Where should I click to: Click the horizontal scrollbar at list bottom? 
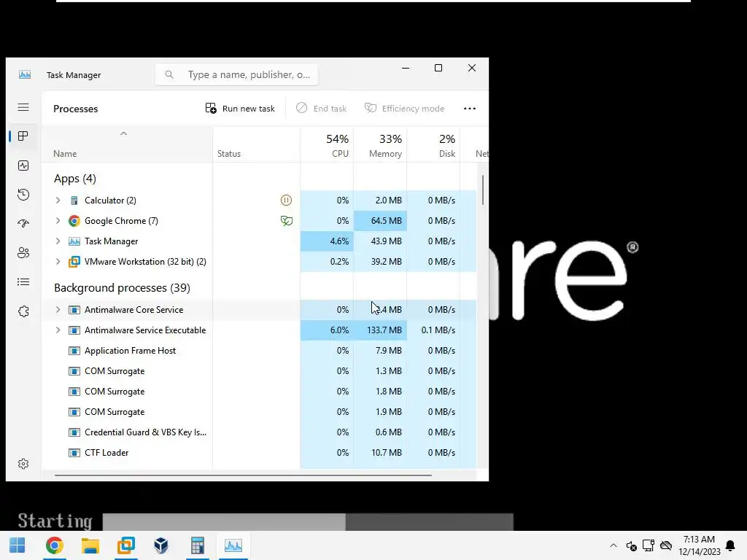[243, 475]
